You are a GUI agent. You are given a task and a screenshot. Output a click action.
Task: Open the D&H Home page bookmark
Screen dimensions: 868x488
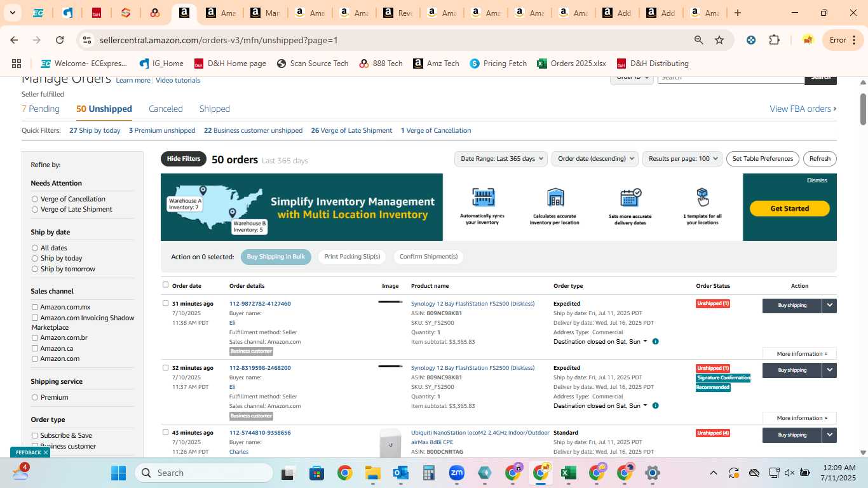click(x=230, y=64)
